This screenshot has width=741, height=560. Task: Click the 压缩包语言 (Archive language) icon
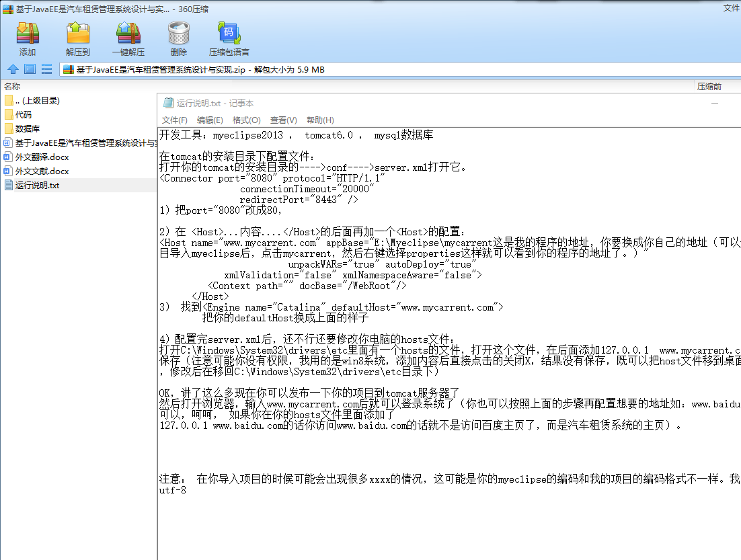(x=229, y=33)
